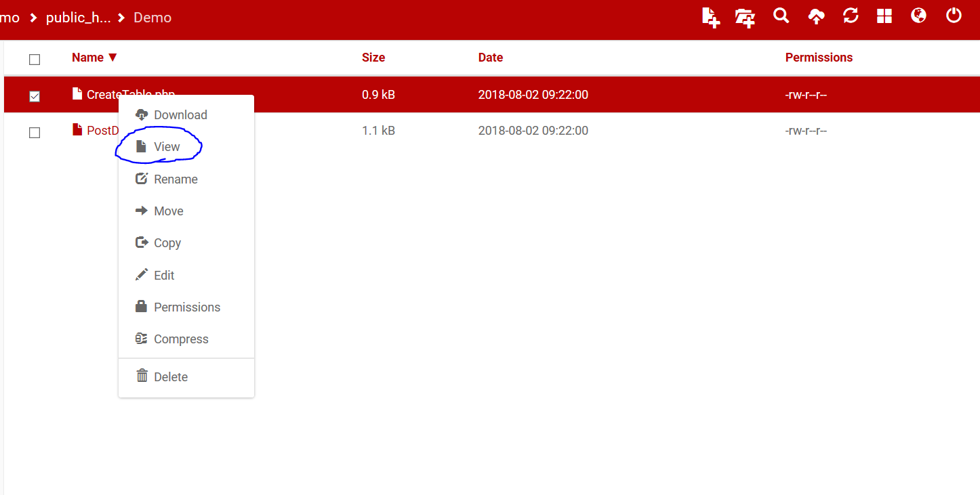Toggle the select-all checkbox in header

point(35,60)
